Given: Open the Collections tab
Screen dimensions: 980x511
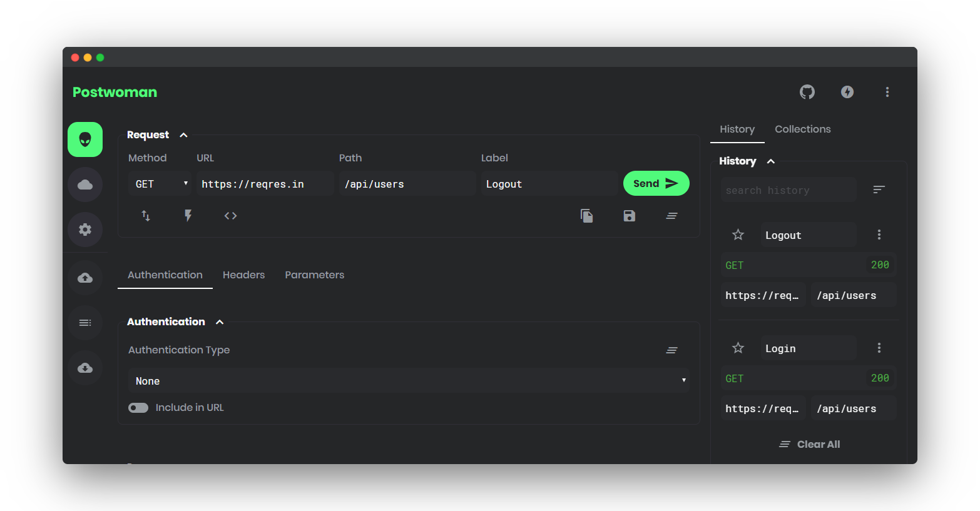Looking at the screenshot, I should 802,129.
